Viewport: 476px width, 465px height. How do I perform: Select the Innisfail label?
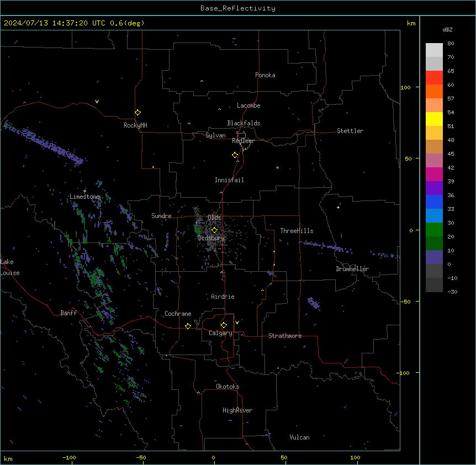point(229,180)
